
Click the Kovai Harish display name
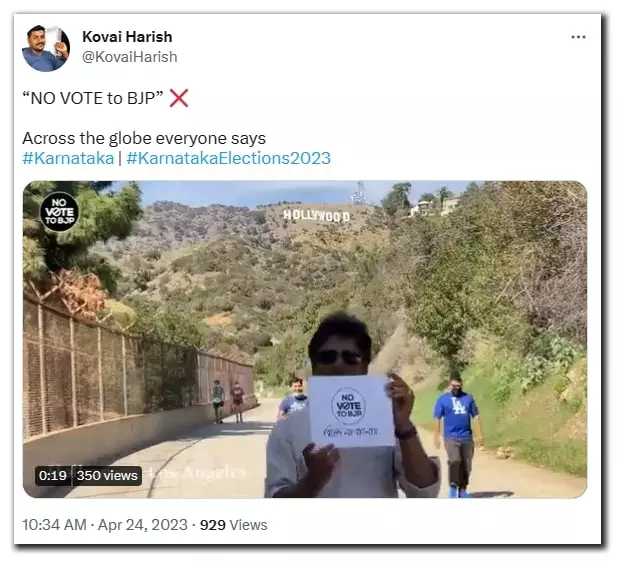(127, 37)
